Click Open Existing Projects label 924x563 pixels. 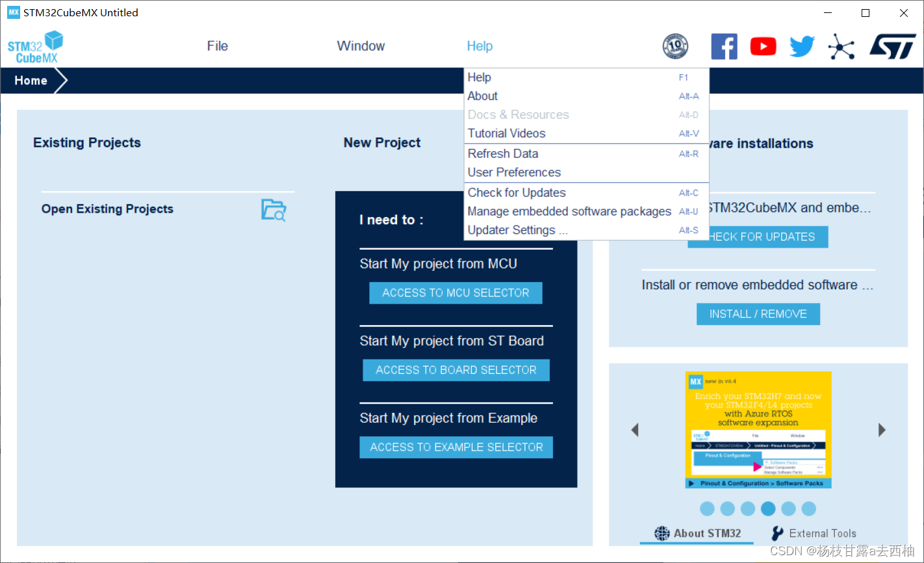(107, 209)
